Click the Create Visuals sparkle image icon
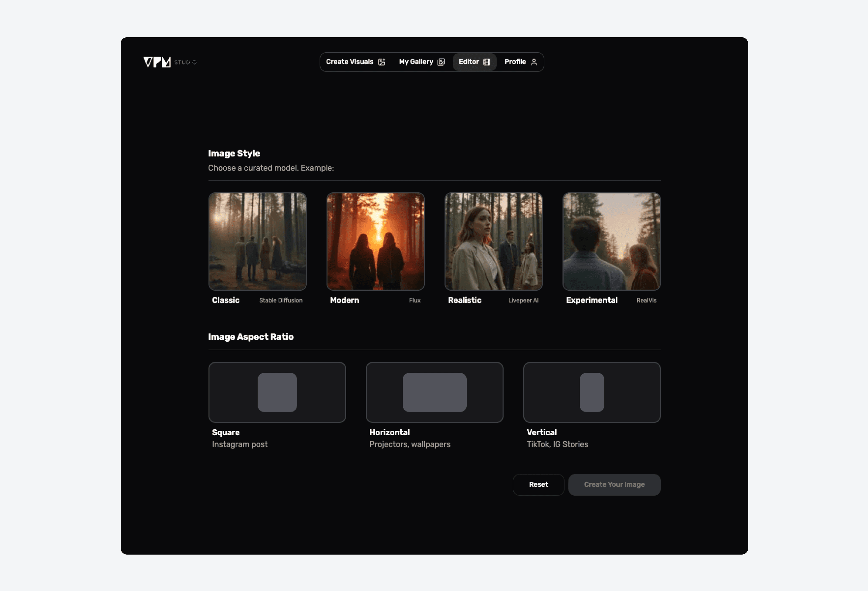 (381, 62)
